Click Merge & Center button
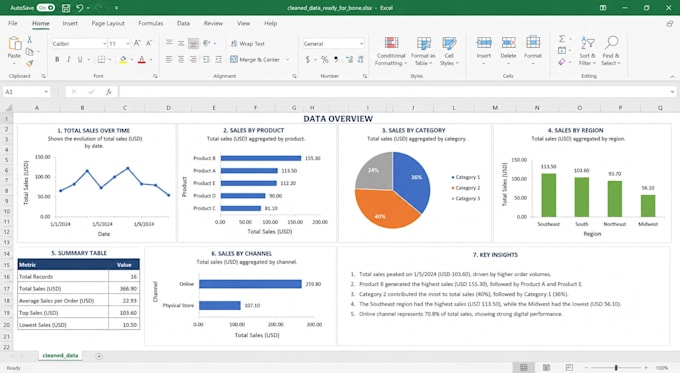680x373 pixels. 255,59
